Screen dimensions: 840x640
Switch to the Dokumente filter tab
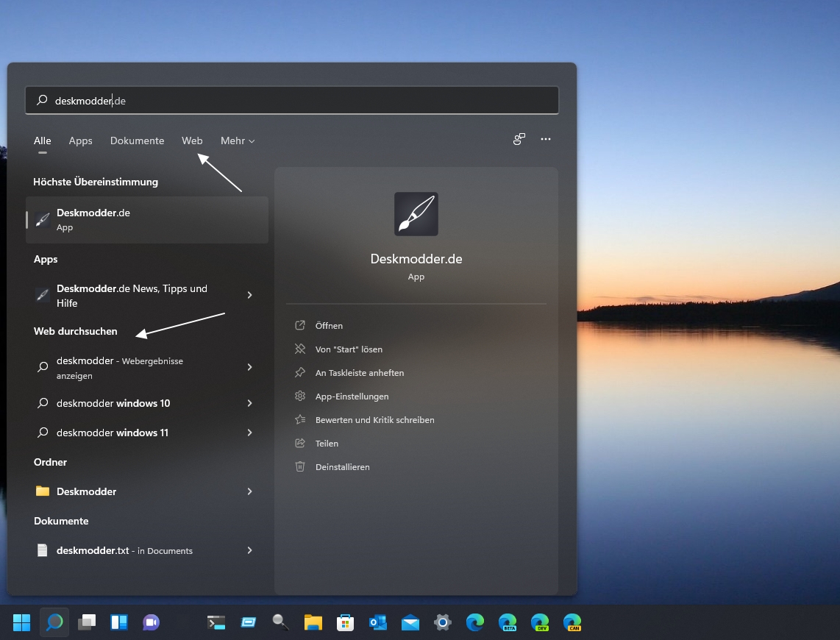click(x=137, y=141)
